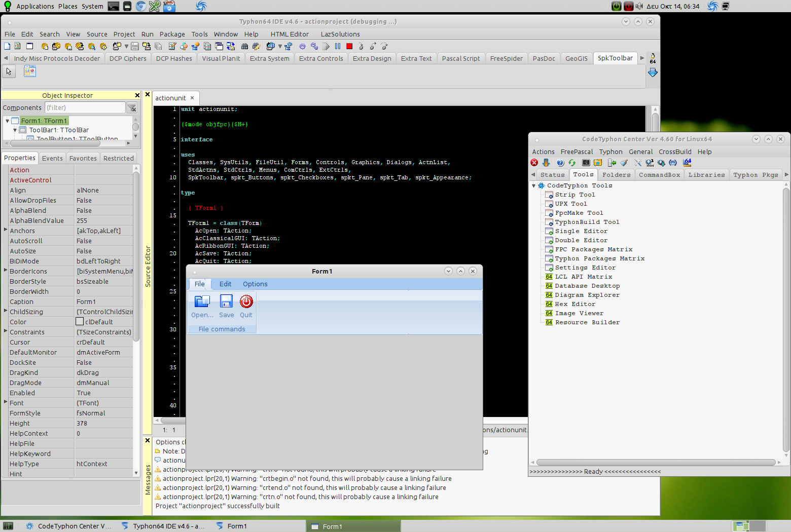Click the step into debug icon
Viewport: 791px width, 532px height.
click(361, 46)
